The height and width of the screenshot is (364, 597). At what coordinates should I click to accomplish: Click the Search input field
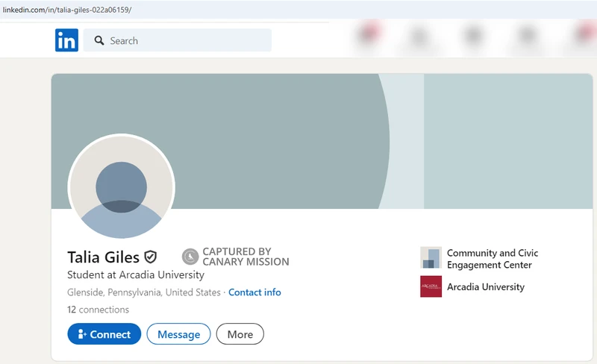pyautogui.click(x=178, y=40)
